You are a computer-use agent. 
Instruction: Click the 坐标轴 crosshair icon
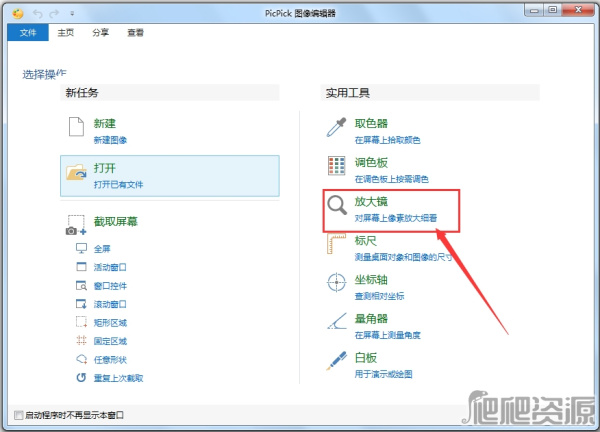tap(336, 282)
